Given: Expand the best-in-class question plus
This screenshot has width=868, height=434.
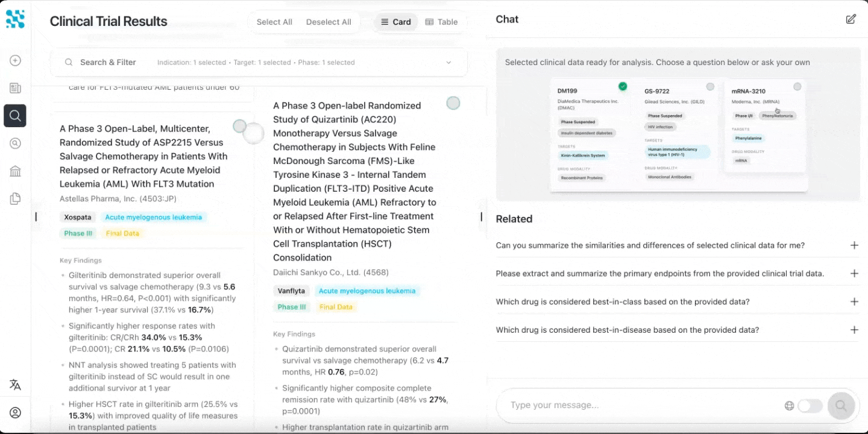Looking at the screenshot, I should 854,301.
